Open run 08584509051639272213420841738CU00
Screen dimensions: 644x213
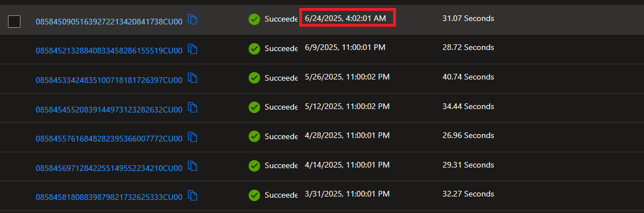pyautogui.click(x=109, y=22)
